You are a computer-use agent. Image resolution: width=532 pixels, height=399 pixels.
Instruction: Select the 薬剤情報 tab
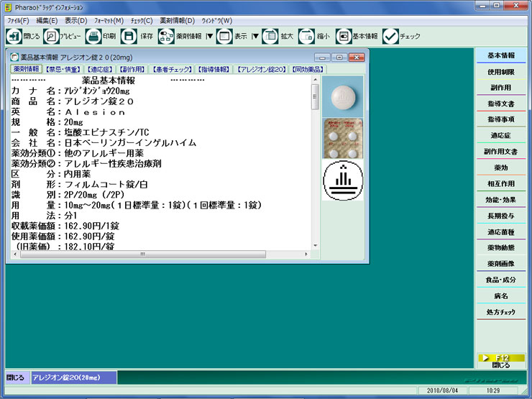click(26, 69)
